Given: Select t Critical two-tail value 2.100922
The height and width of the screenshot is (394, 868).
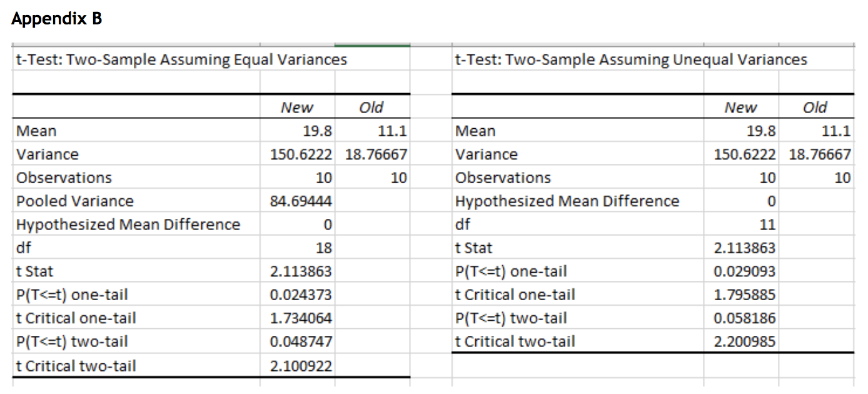Looking at the screenshot, I should [x=300, y=366].
